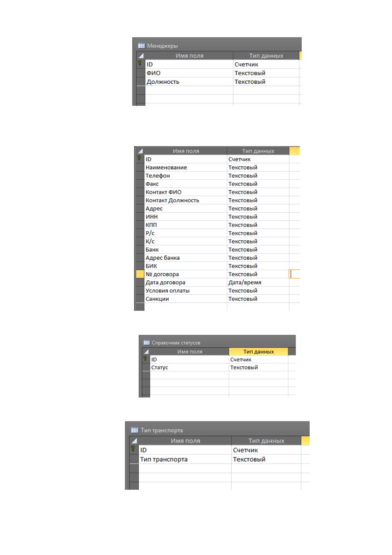Click primary key icon in Менеджеры table

tap(140, 63)
